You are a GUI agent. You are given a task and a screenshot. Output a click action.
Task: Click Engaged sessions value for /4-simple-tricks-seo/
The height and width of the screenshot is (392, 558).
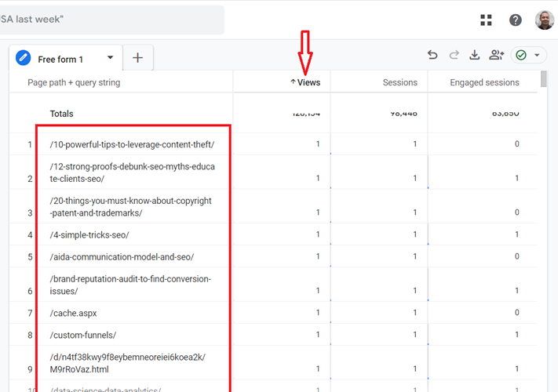click(x=516, y=234)
